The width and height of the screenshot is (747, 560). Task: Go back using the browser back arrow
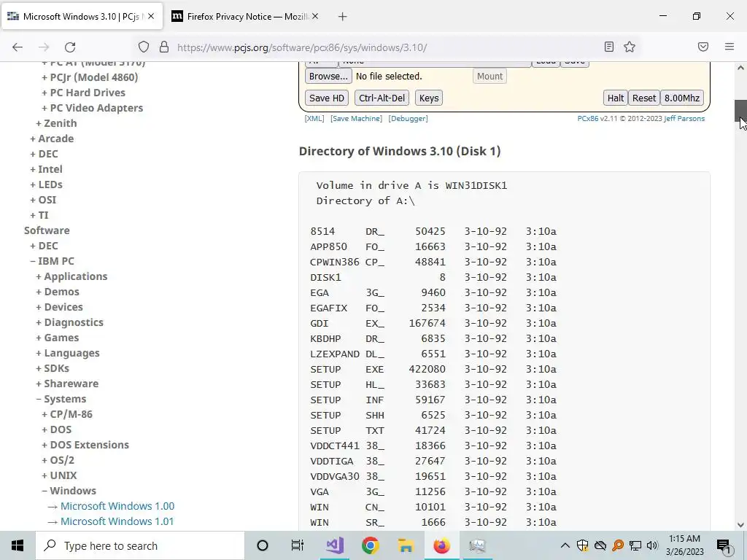click(x=18, y=47)
